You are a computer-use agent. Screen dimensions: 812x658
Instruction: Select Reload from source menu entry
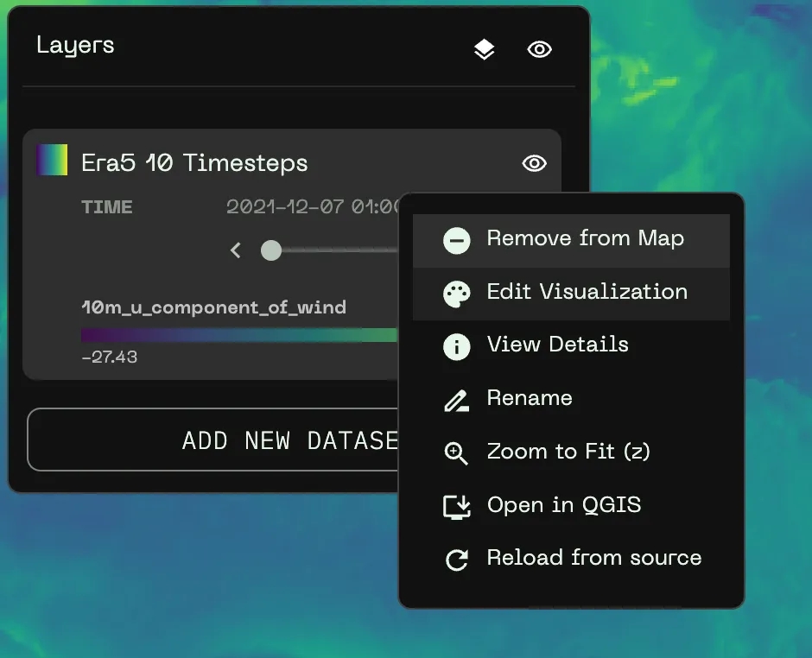(593, 558)
